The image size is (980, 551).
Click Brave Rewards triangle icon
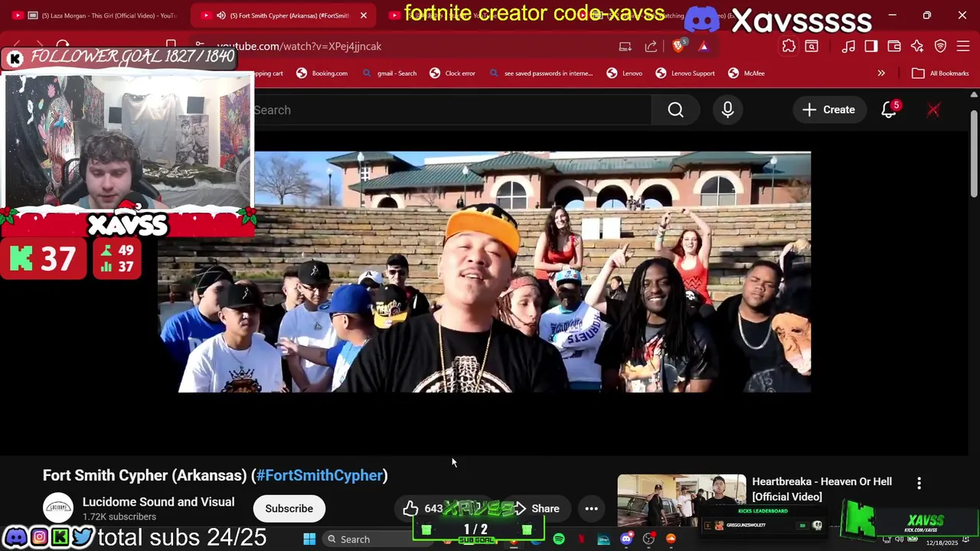(704, 46)
